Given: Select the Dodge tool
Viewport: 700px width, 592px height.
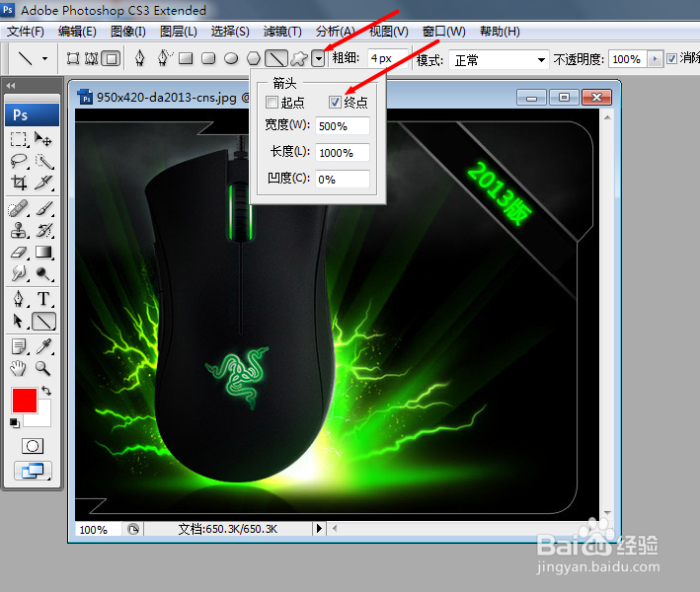Looking at the screenshot, I should point(43,273).
